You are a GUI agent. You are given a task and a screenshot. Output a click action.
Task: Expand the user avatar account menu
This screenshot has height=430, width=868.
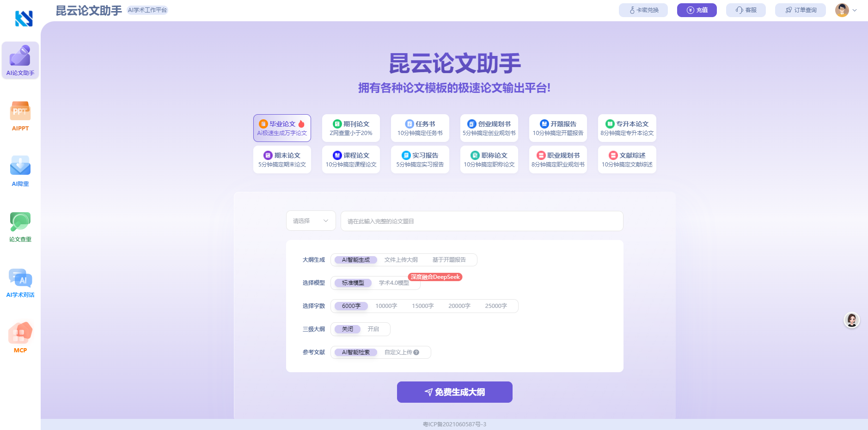pos(846,10)
